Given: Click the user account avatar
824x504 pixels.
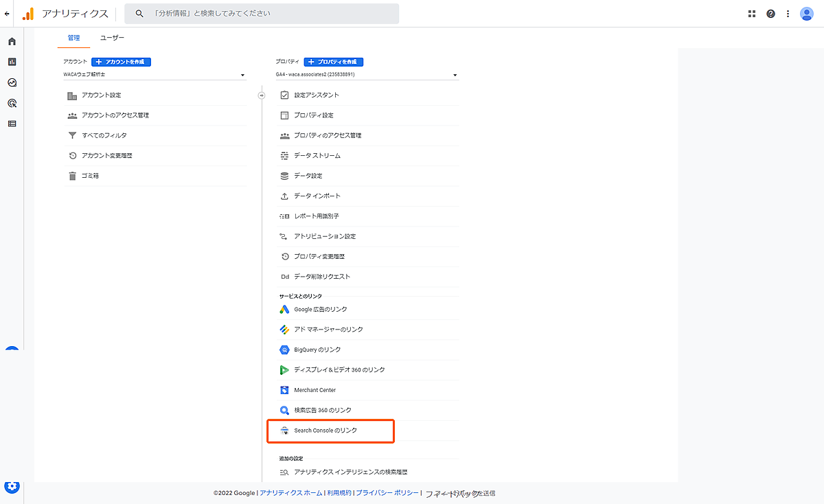Looking at the screenshot, I should pyautogui.click(x=807, y=14).
